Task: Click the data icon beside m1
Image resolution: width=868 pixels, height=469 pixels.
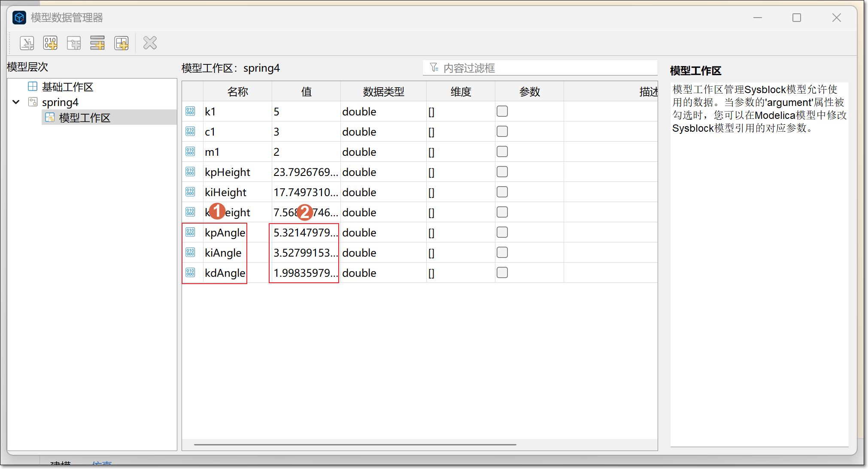Action: 190,152
